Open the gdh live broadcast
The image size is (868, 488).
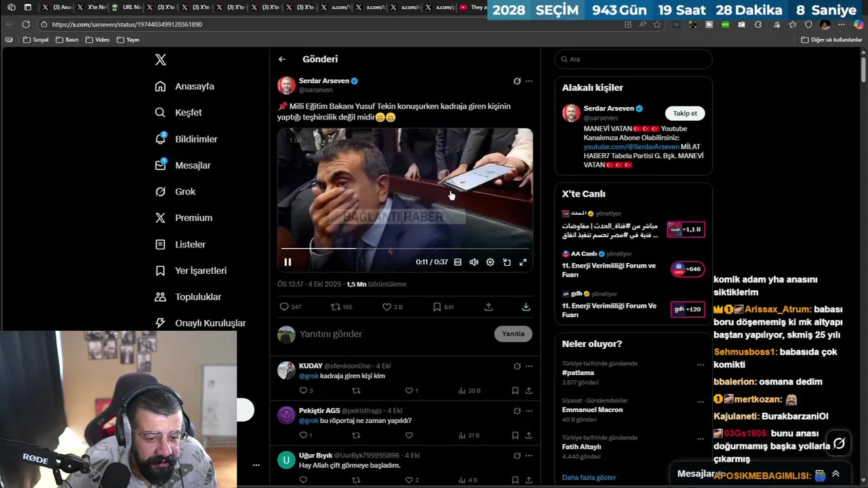tap(633, 306)
